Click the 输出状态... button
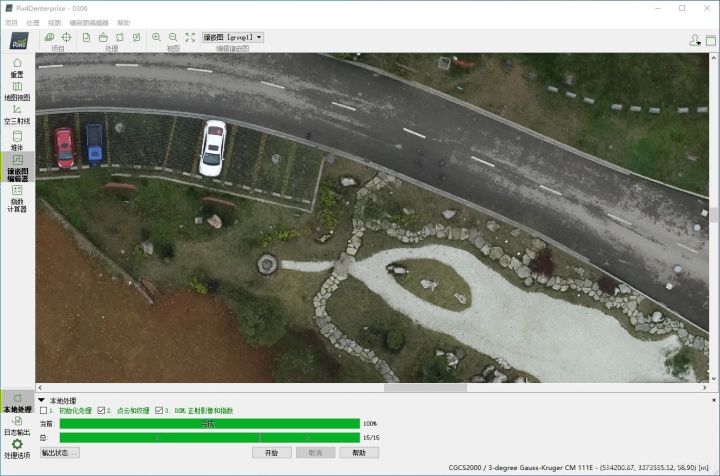This screenshot has height=476, width=720. tap(59, 453)
